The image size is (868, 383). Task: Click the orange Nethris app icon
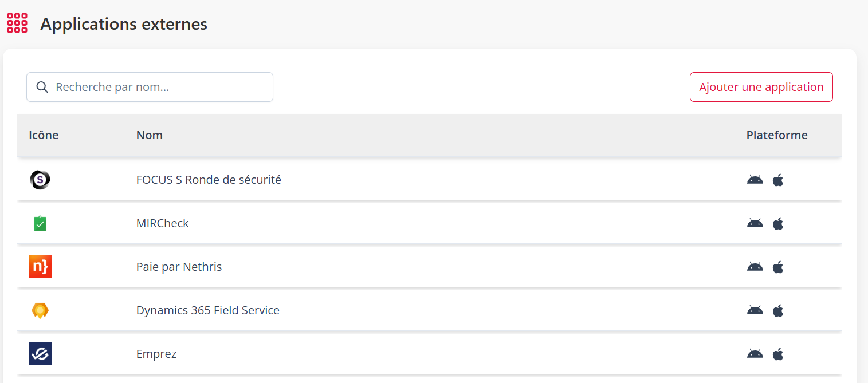[x=40, y=267]
